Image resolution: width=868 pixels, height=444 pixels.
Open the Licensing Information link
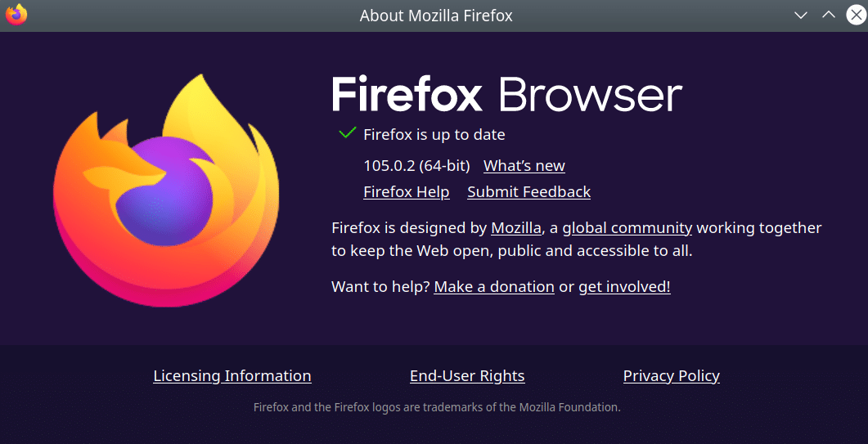point(232,376)
